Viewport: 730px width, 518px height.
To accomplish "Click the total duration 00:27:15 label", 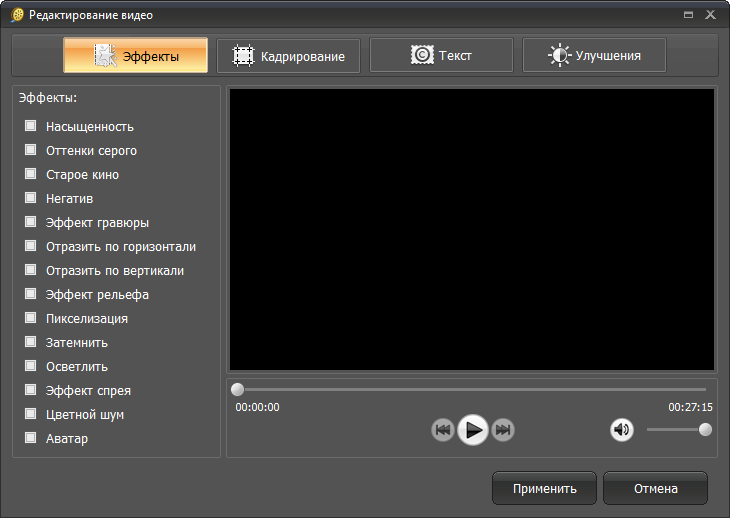I will (690, 407).
